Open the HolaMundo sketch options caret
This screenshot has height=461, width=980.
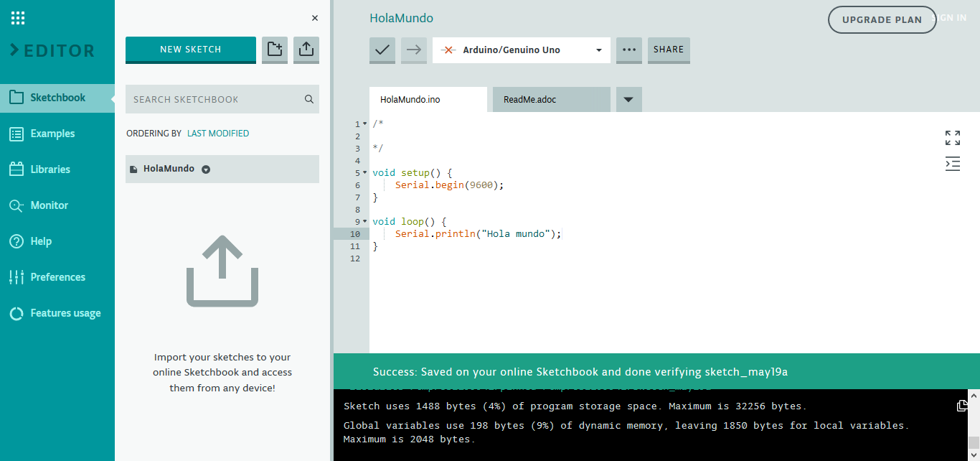(206, 169)
